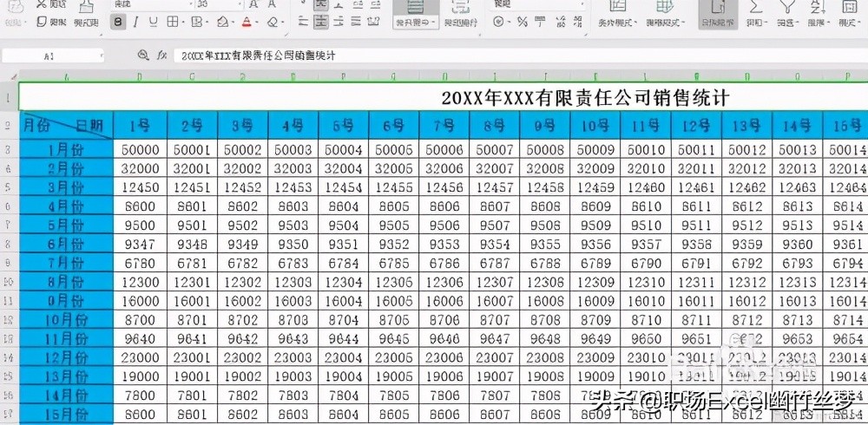Toggle bold formatting
The image size is (868, 425).
[121, 22]
